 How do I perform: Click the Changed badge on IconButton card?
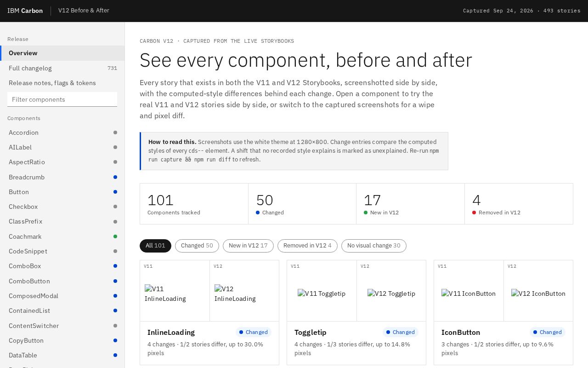click(548, 332)
